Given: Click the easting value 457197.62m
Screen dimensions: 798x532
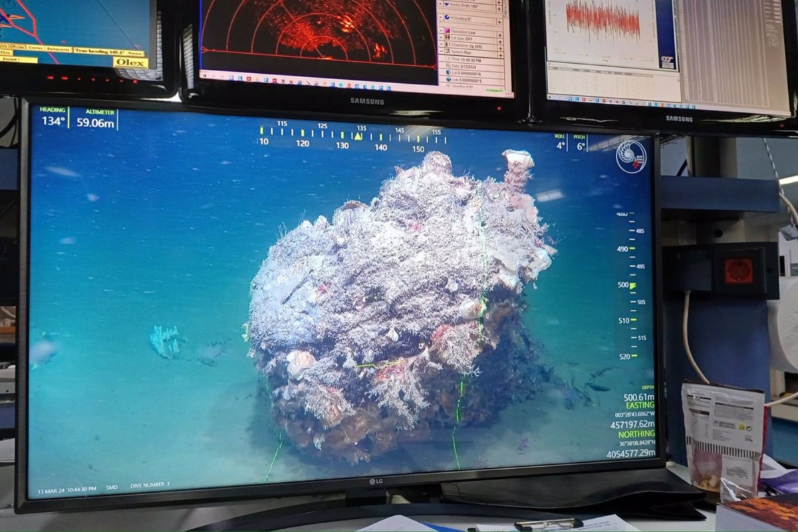Looking at the screenshot, I should 632,424.
